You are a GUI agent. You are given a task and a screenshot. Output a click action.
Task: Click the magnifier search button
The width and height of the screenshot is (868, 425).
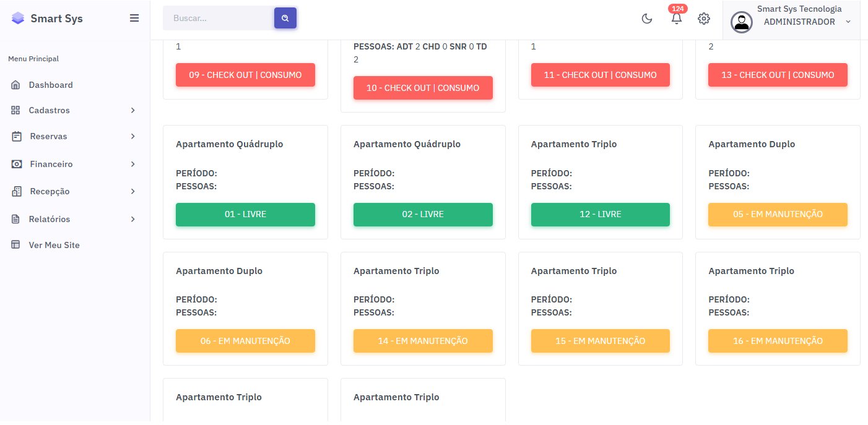(285, 19)
